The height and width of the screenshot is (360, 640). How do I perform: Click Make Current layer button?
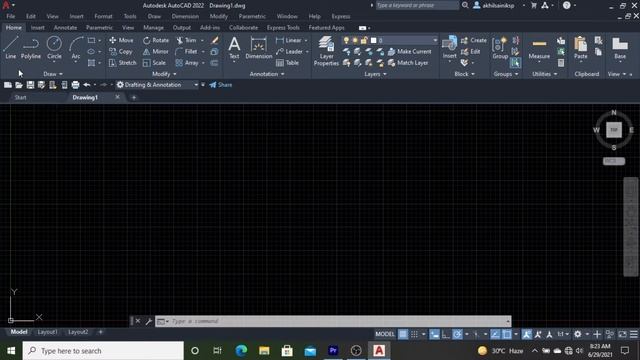[x=409, y=51]
